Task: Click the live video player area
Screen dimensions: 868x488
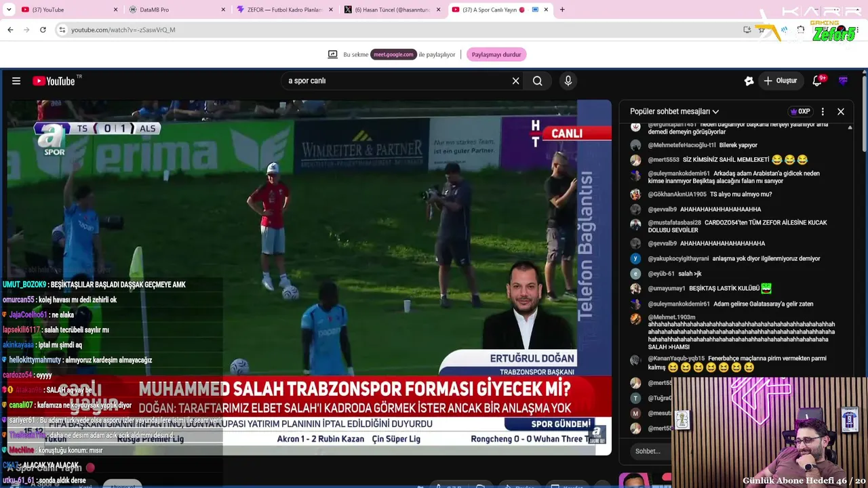Action: (x=309, y=278)
